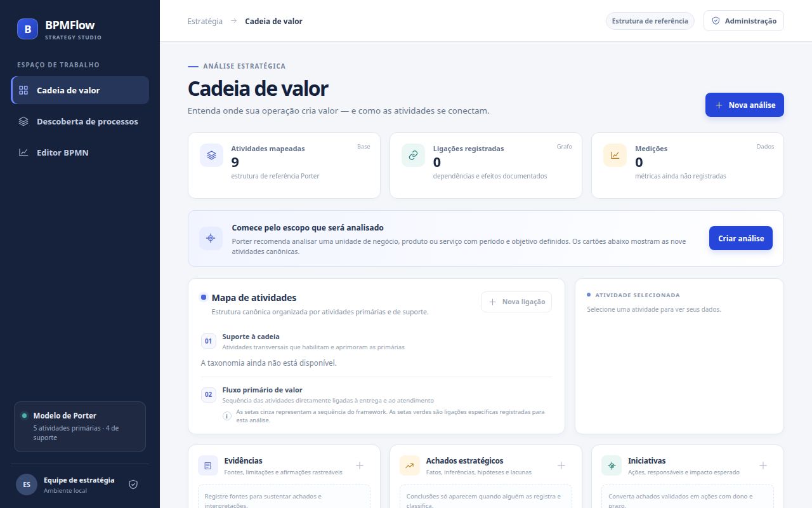Click the Mapa de atividades heading
The width and height of the screenshot is (812, 508).
(x=254, y=298)
